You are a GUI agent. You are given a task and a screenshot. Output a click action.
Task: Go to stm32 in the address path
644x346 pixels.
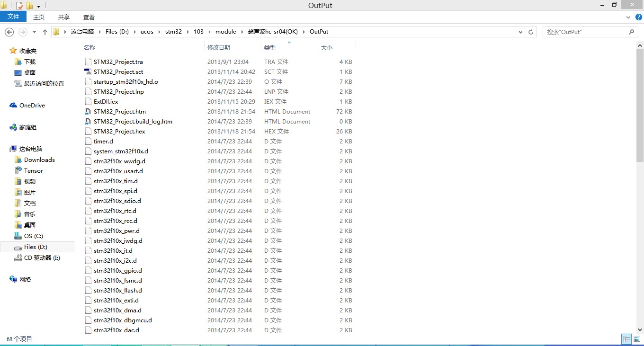pyautogui.click(x=173, y=32)
